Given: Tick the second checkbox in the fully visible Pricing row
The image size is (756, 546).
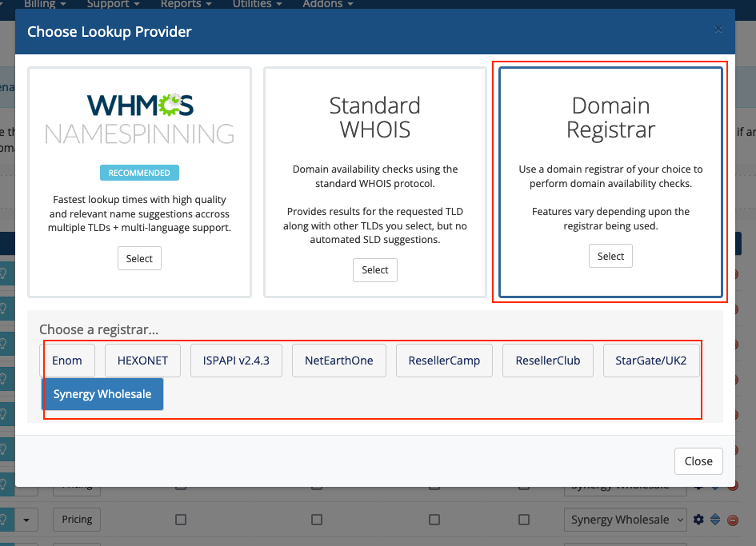Looking at the screenshot, I should (317, 520).
